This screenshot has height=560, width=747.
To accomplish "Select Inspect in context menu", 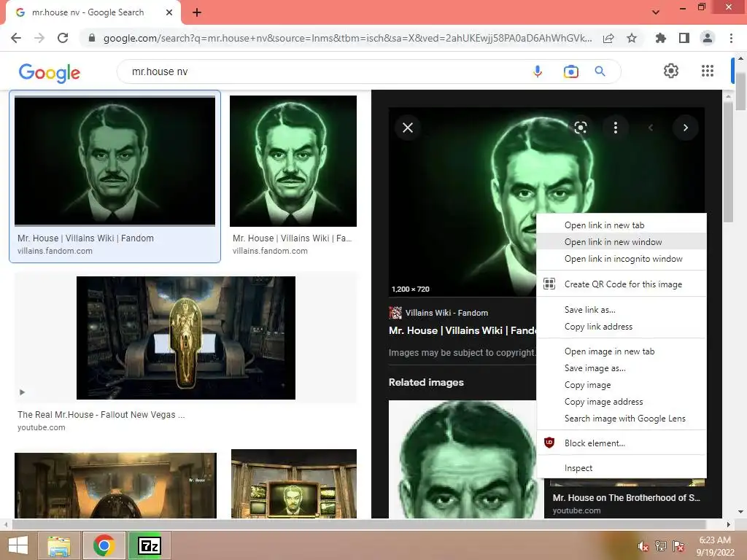I will (622, 467).
